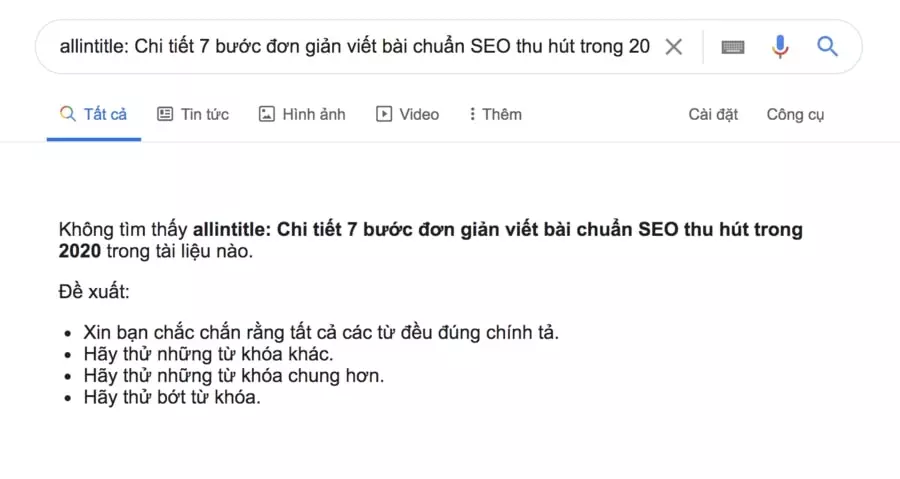Select the Tất cả label tab
Screen dimensions: 900x479
pos(105,114)
